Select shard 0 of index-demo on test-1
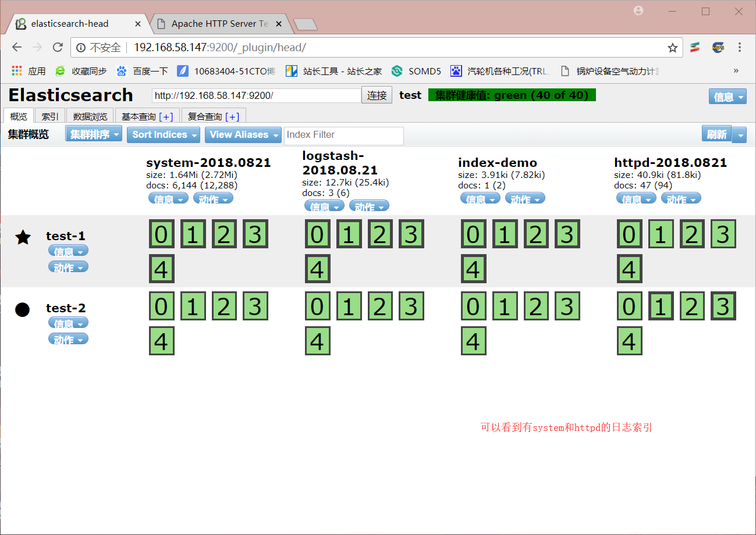This screenshot has width=756, height=535. [x=473, y=234]
